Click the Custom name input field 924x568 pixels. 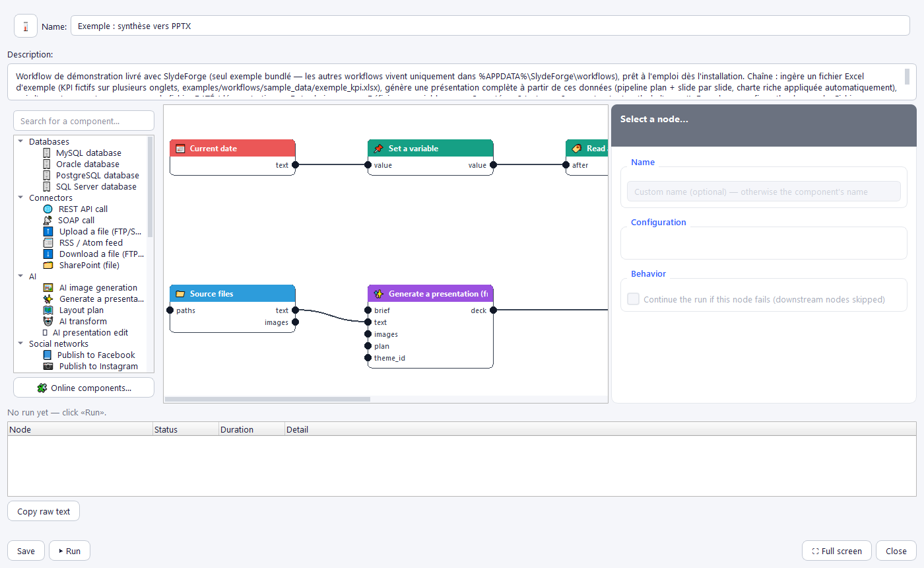click(x=764, y=192)
